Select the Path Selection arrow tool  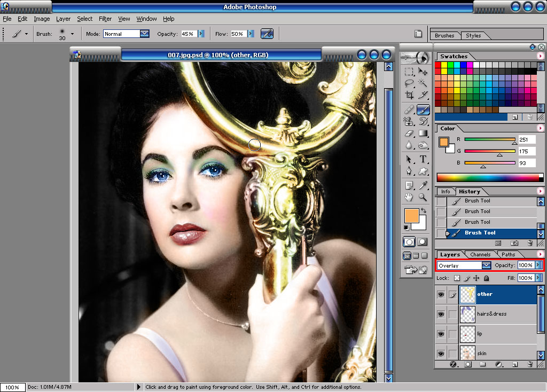click(x=409, y=159)
